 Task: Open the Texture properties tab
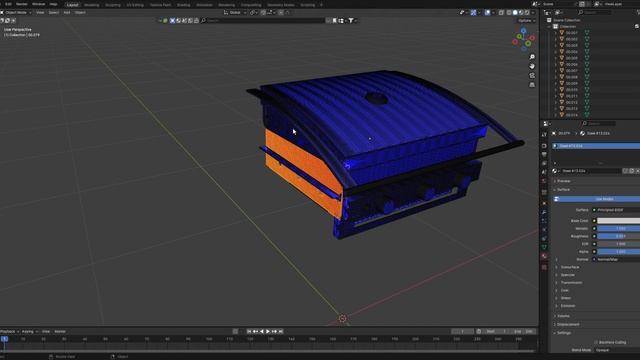(544, 267)
